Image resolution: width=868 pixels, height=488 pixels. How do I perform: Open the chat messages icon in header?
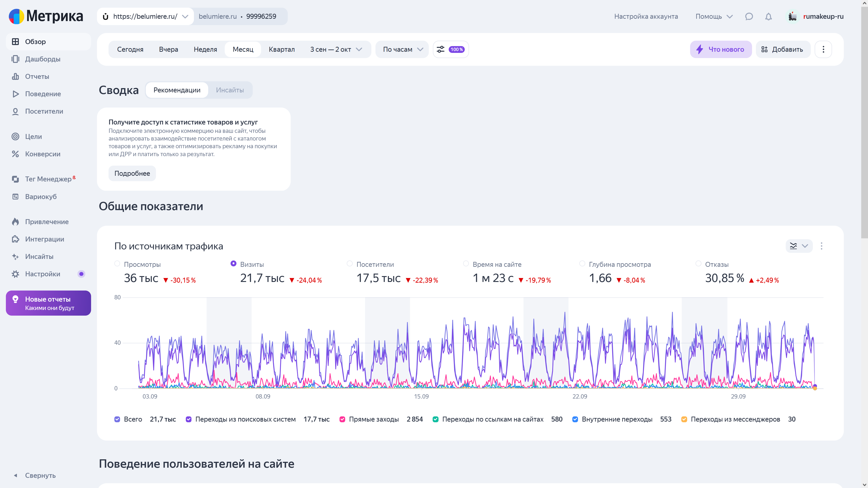coord(749,16)
